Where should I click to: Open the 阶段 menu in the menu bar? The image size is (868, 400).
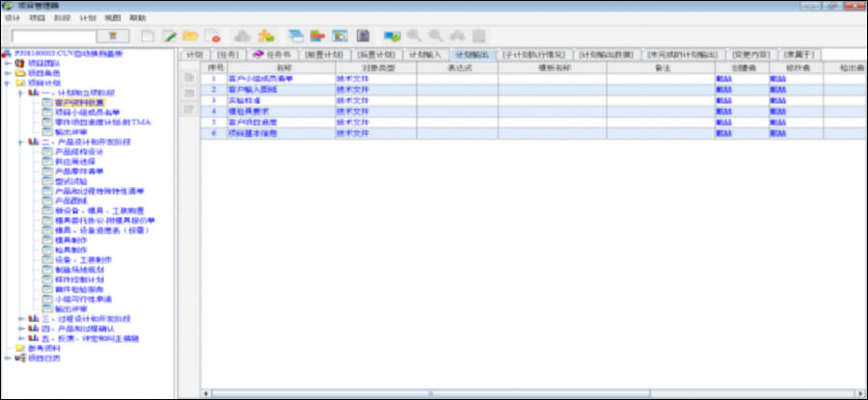63,17
